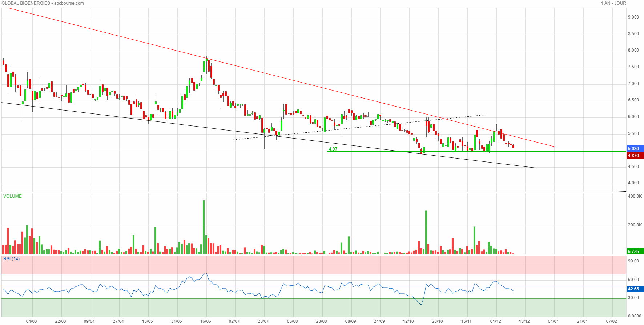Click the 8.000 price axis label
644x325 pixels.
[633, 50]
